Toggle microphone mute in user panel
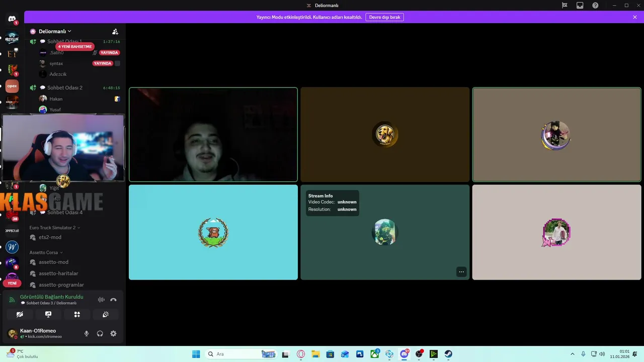Viewport: 644px width, 362px height. [87, 333]
